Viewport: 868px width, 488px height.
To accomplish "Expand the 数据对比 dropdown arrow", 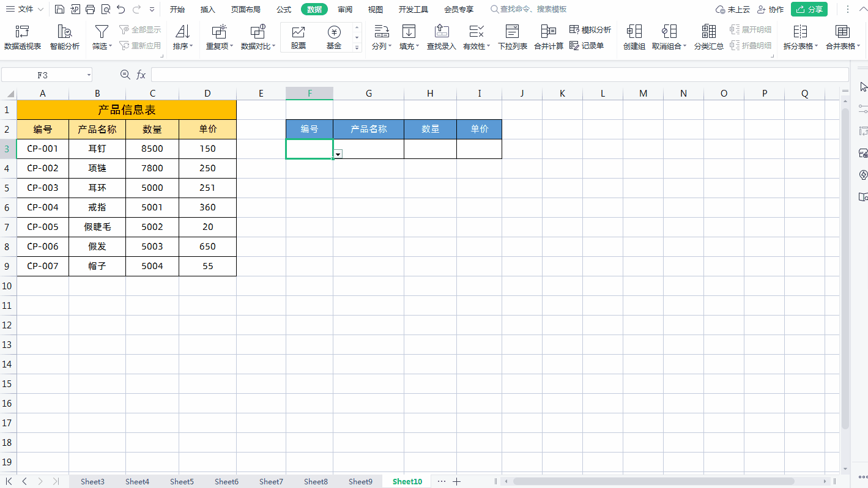I will point(273,46).
